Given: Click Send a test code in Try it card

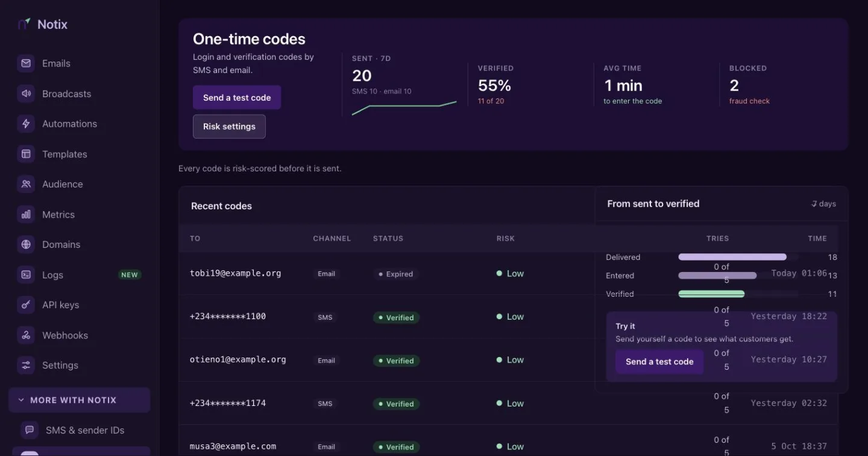Looking at the screenshot, I should click(x=659, y=362).
